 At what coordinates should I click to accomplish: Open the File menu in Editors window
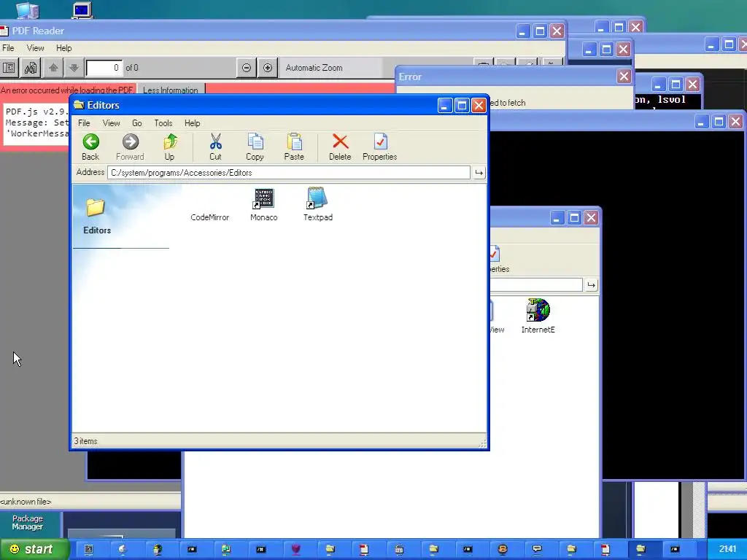[x=84, y=123]
